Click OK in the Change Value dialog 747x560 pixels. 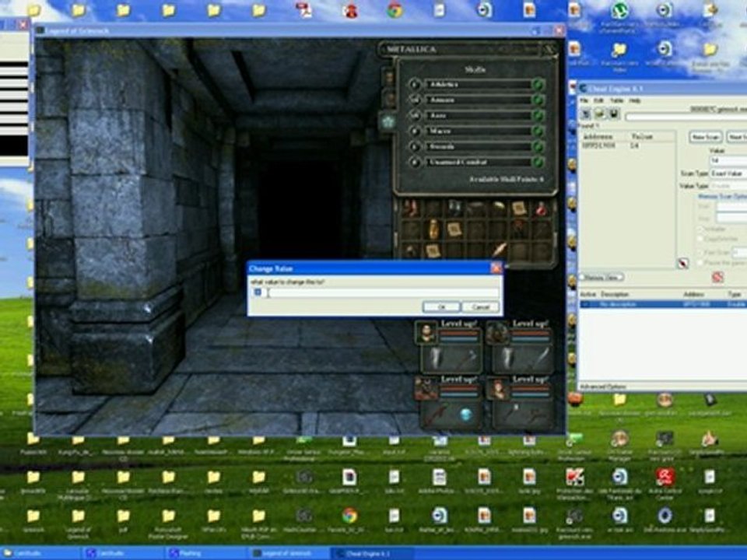(441, 307)
